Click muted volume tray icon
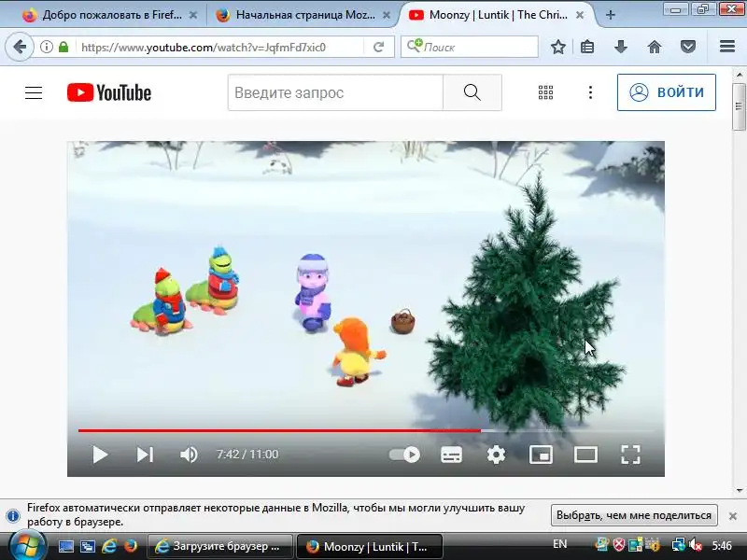 [696, 545]
